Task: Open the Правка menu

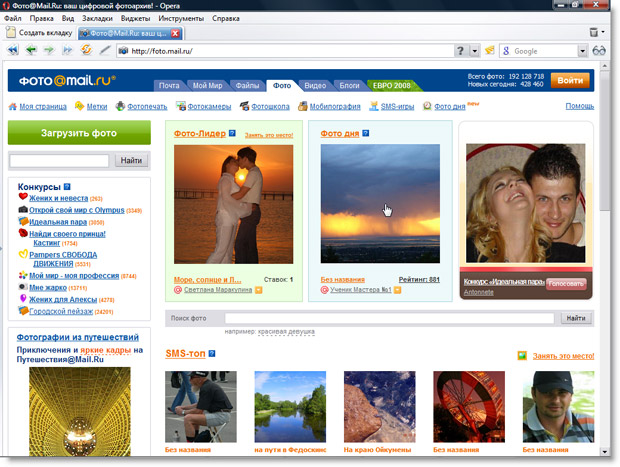Action: pos(42,18)
